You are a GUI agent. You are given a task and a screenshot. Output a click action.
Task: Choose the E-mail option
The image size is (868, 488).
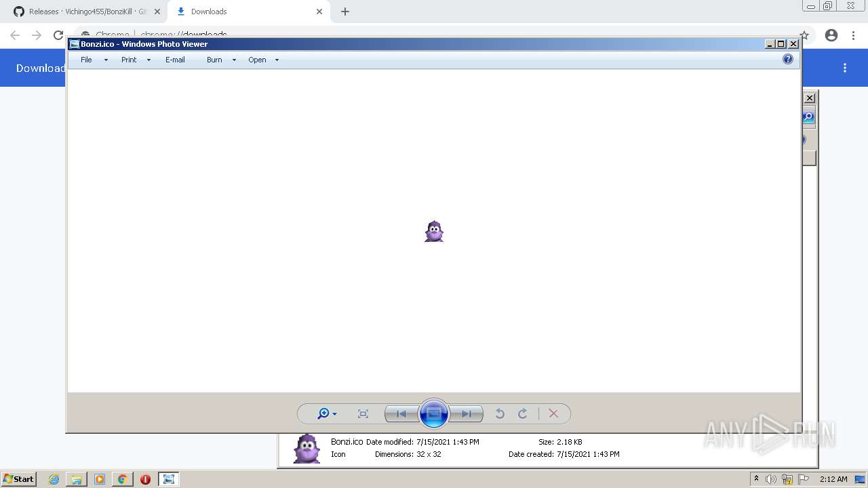175,60
